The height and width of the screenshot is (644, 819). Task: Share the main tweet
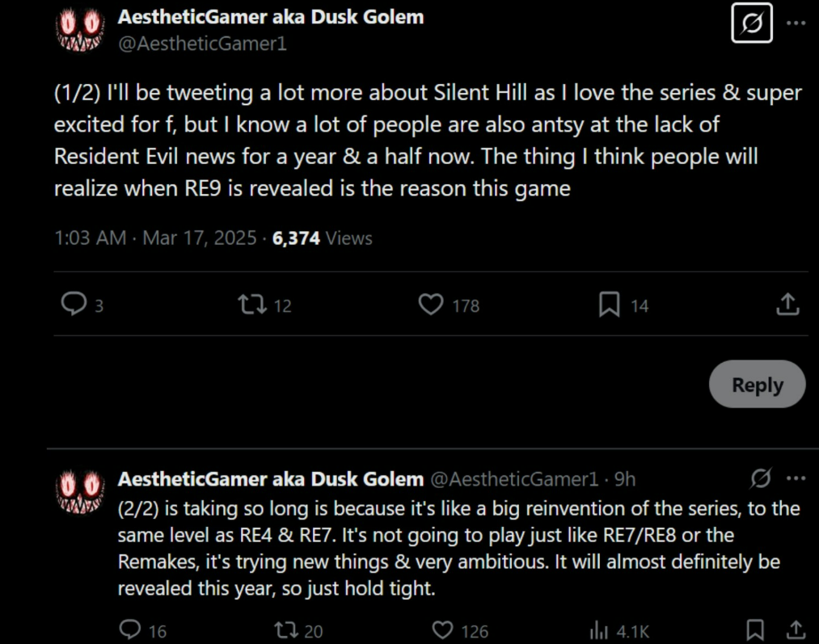pyautogui.click(x=787, y=305)
